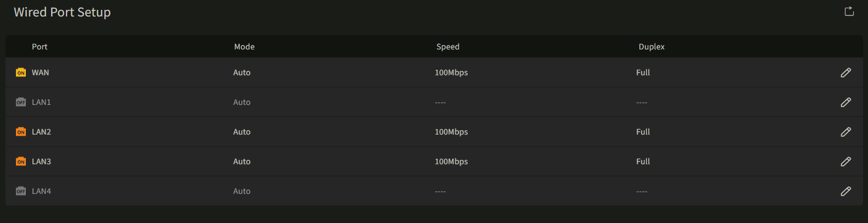Viewport: 868px width, 223px height.
Task: Sort by the Port column header
Action: (x=40, y=47)
